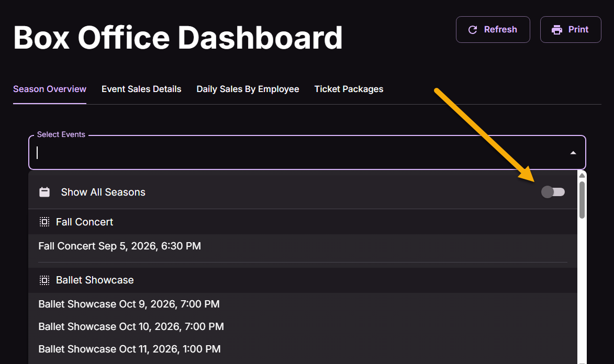Click the Print button
Screen dimensions: 614x364
click(571, 30)
